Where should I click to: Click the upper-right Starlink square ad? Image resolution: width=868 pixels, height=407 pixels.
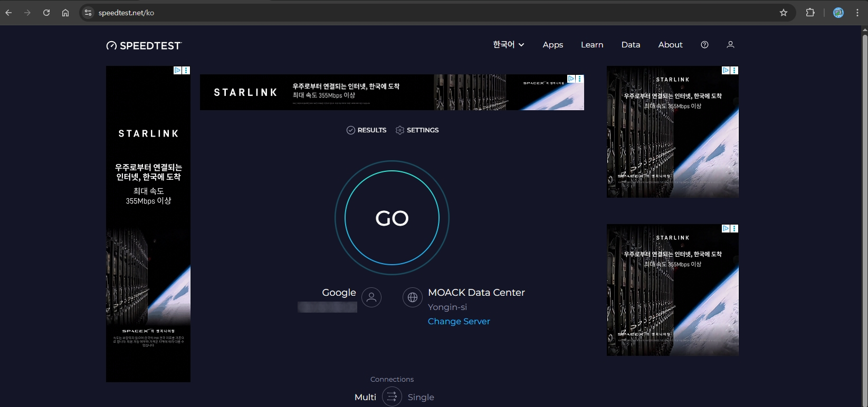point(673,132)
